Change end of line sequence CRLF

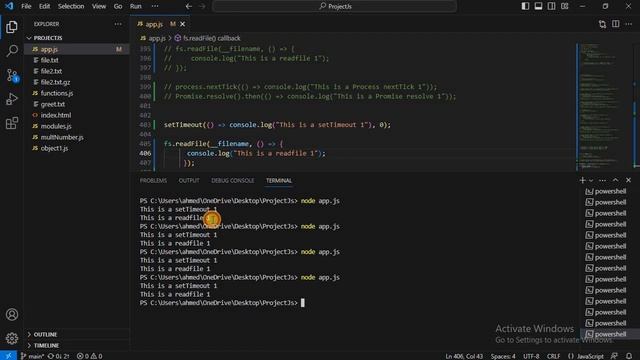(x=553, y=356)
